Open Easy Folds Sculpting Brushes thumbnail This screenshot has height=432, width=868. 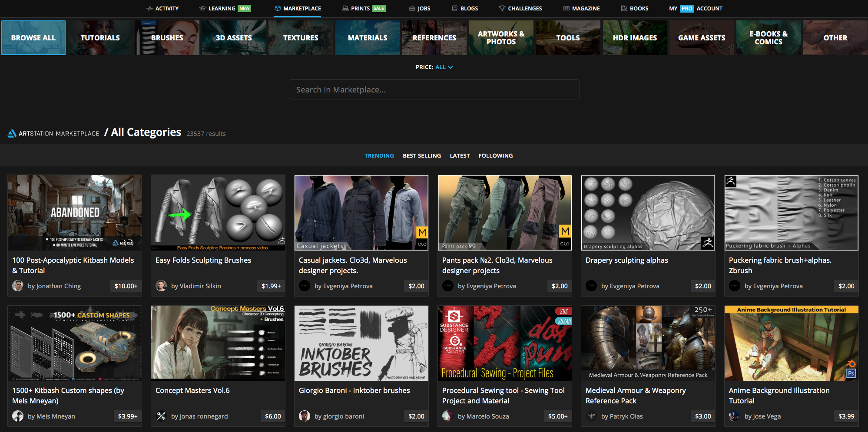[218, 213]
